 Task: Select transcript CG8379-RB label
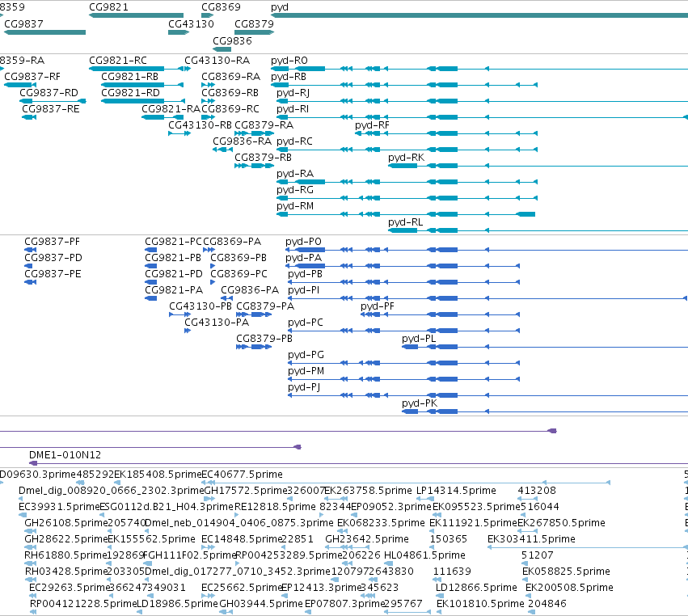[264, 158]
